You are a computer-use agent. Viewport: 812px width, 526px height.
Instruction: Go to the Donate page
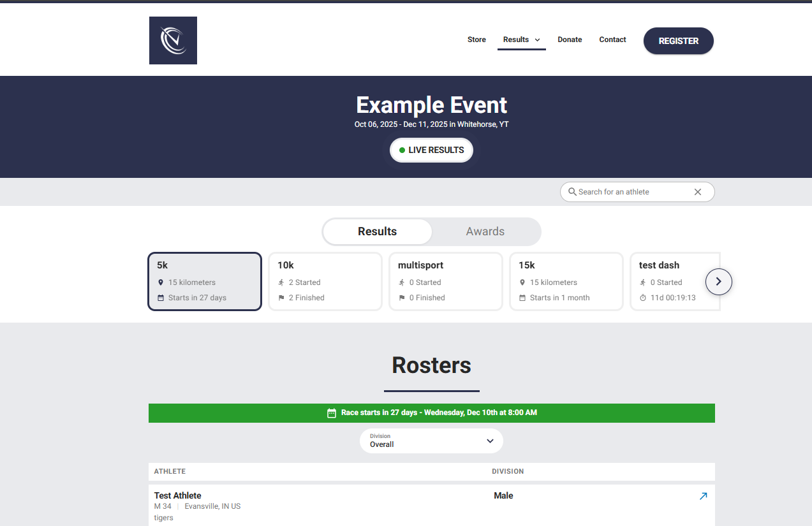[570, 40]
